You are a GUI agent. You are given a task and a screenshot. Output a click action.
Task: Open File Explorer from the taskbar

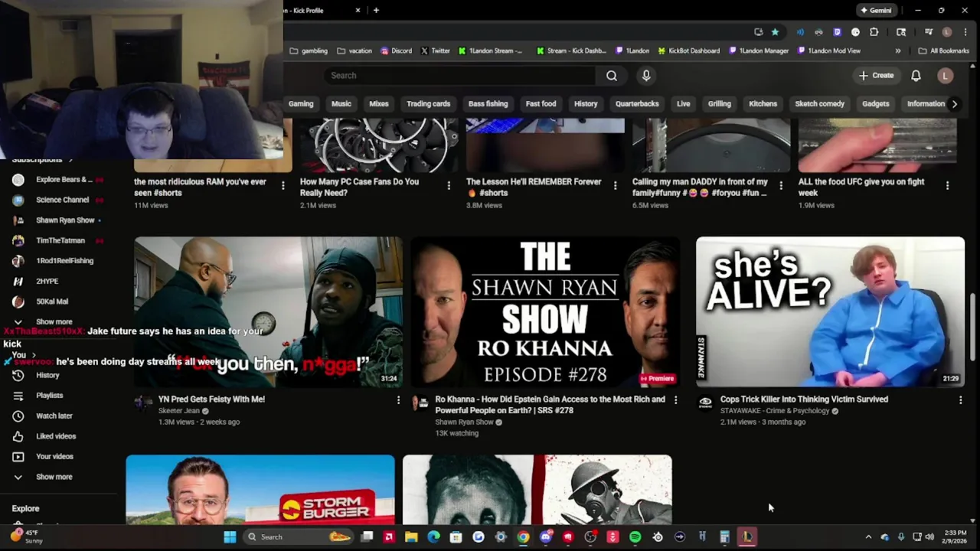pyautogui.click(x=411, y=537)
